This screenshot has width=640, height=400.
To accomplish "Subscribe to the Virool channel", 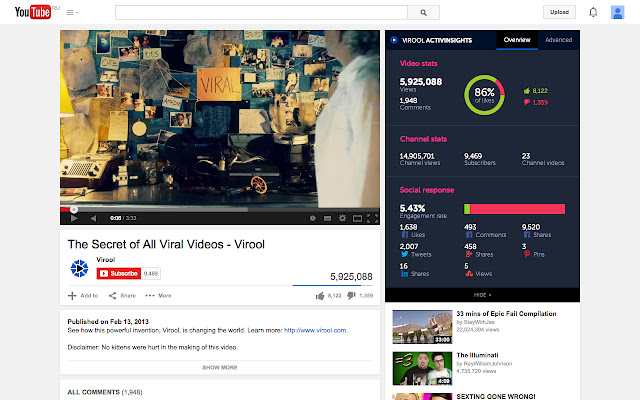I will 119,273.
